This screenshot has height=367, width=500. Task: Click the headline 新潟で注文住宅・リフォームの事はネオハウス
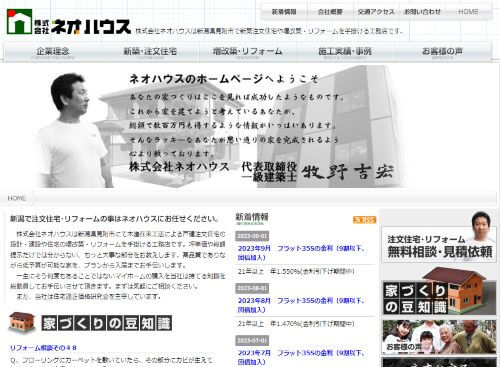pos(114,219)
